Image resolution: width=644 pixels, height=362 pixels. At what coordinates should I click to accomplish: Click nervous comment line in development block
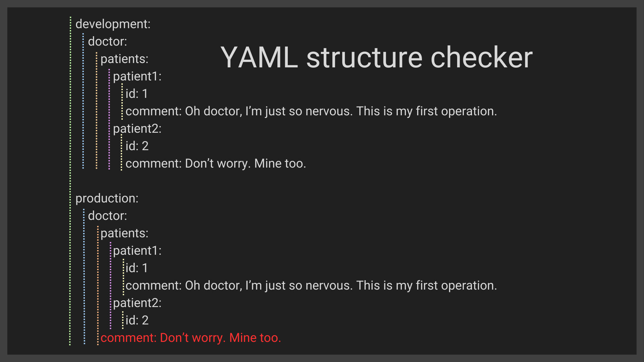311,111
